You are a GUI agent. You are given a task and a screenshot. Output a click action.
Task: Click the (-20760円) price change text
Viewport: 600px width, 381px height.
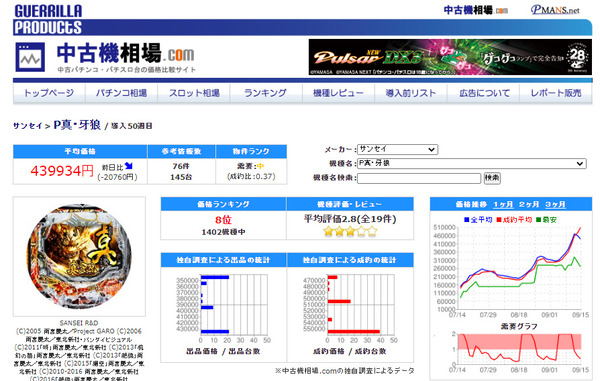117,177
